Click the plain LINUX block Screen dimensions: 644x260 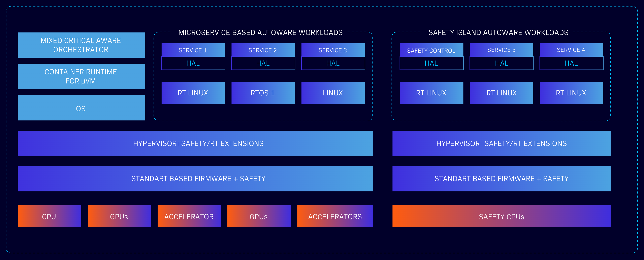pos(333,93)
